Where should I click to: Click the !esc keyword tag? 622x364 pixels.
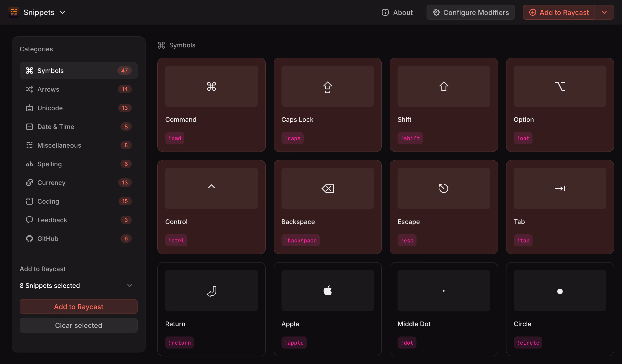[x=407, y=240]
